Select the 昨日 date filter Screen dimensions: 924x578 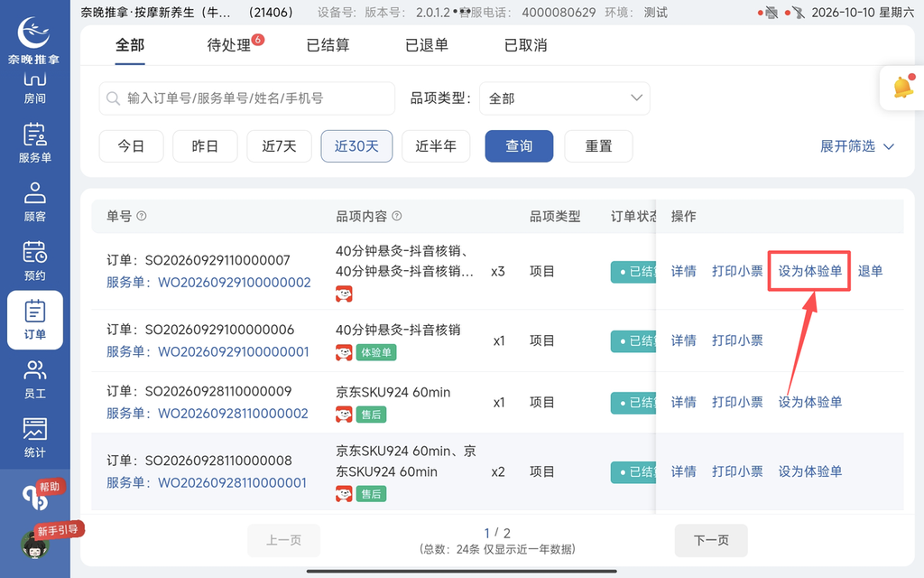pos(205,146)
